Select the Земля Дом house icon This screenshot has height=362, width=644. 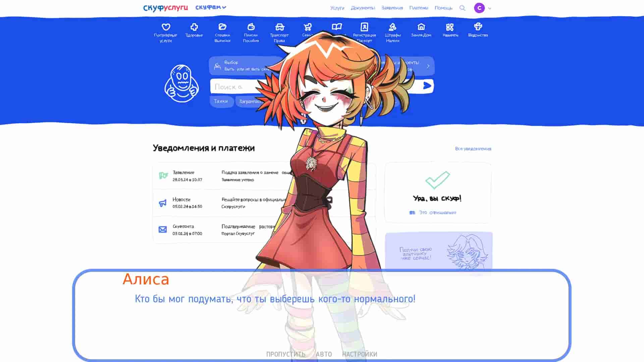421,27
